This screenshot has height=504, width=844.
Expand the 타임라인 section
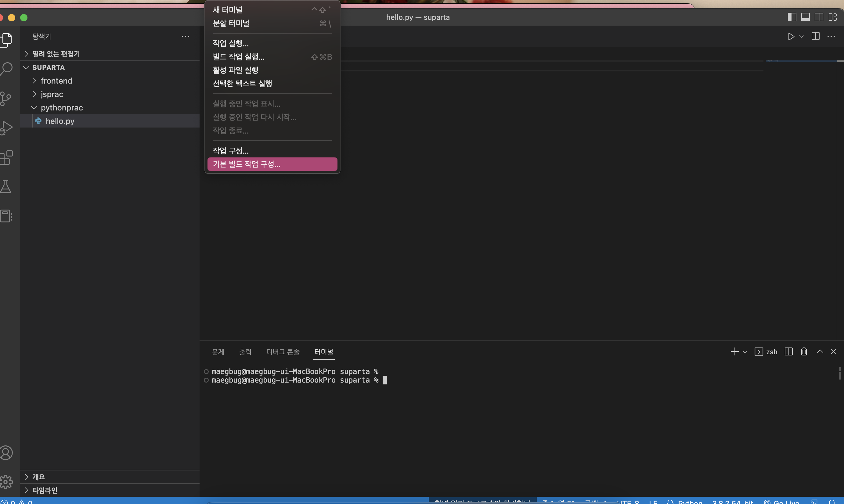110,490
